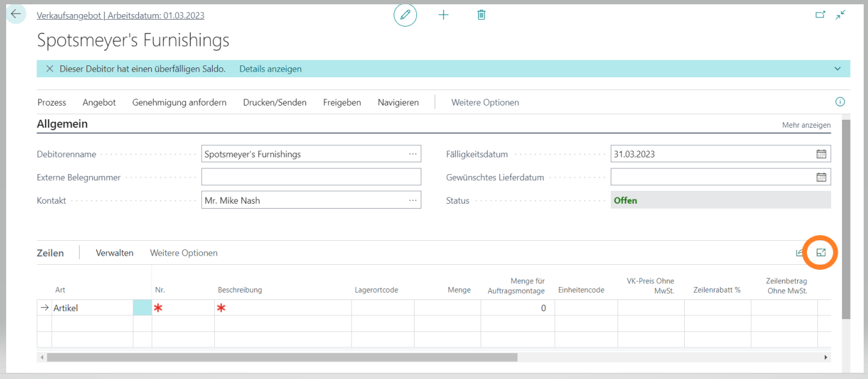The height and width of the screenshot is (379, 868).
Task: Click the Menge für Auftragsmontage column header
Action: point(516,286)
